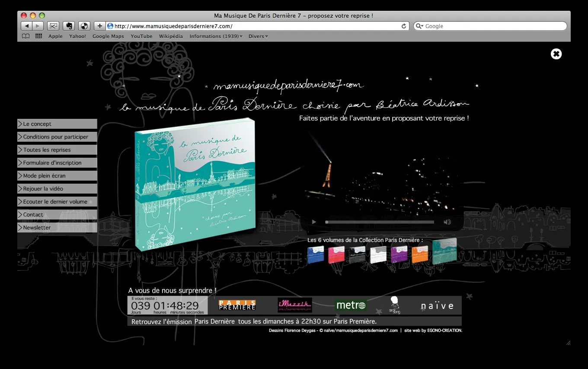This screenshot has width=588, height=369.
Task: Mute the video using the speaker icon
Action: click(447, 222)
